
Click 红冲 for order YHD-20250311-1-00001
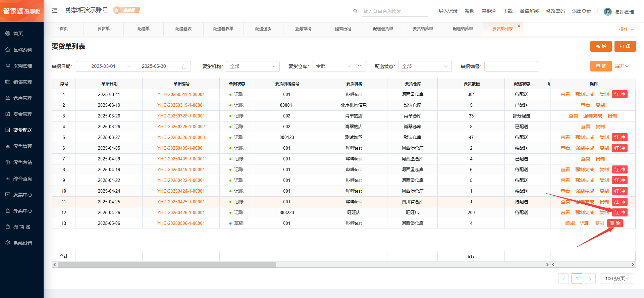coord(620,94)
